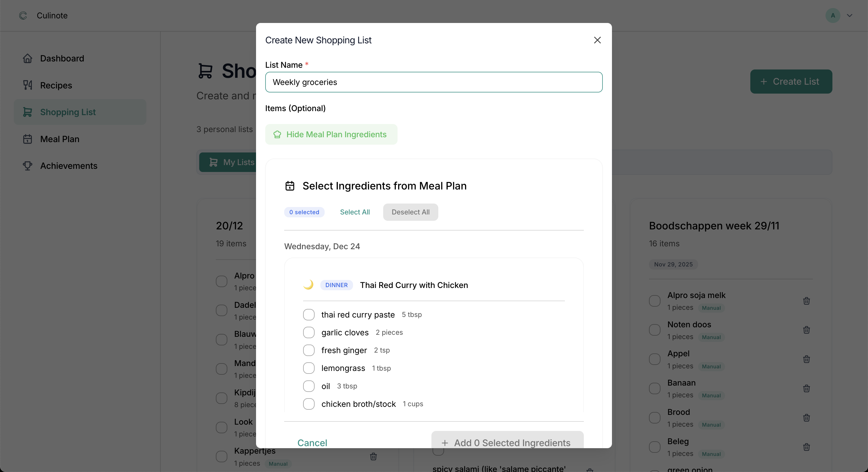Delete Kappertjes using its trash icon
868x472 pixels.
point(373,456)
